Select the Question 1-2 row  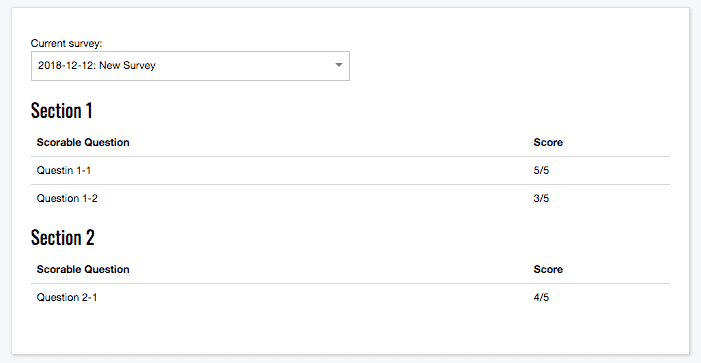point(350,198)
